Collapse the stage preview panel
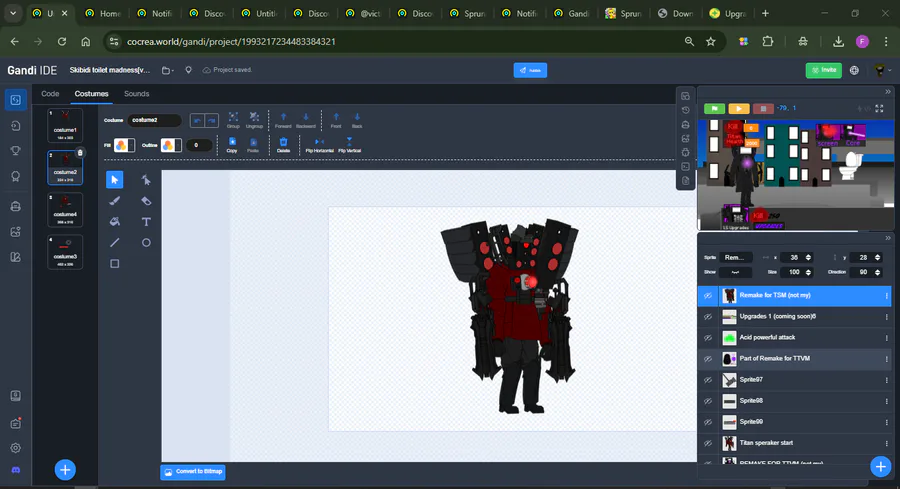The width and height of the screenshot is (900, 489). click(x=887, y=92)
